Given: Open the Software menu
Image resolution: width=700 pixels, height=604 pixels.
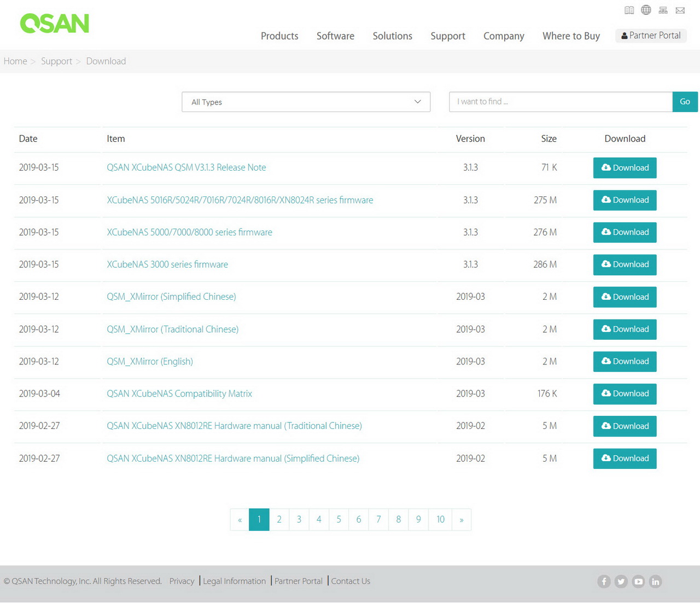Looking at the screenshot, I should [x=335, y=36].
